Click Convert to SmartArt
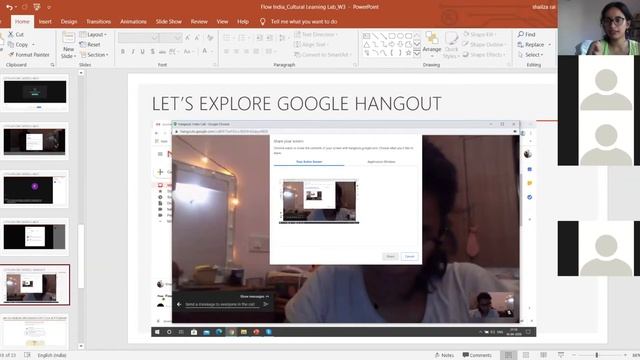 322,55
